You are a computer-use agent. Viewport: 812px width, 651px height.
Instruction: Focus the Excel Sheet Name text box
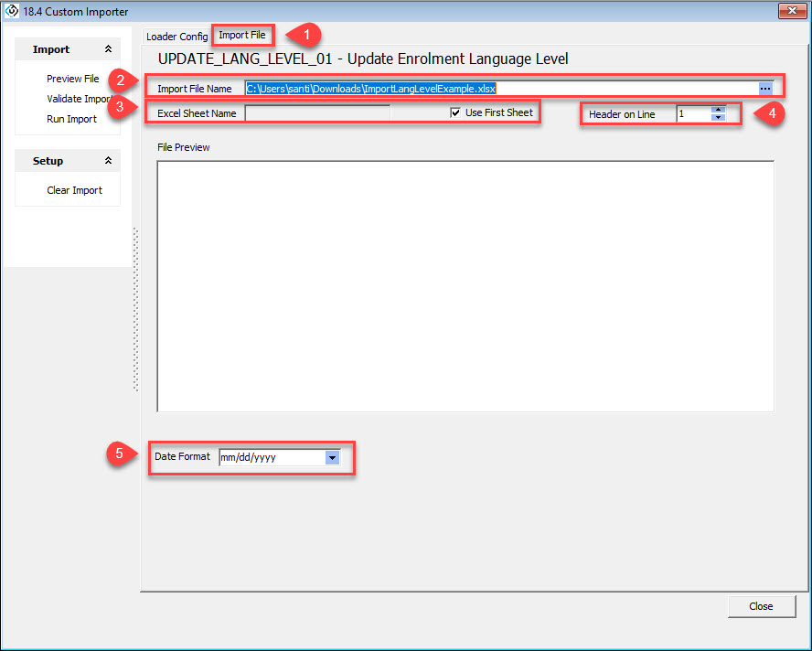point(317,113)
